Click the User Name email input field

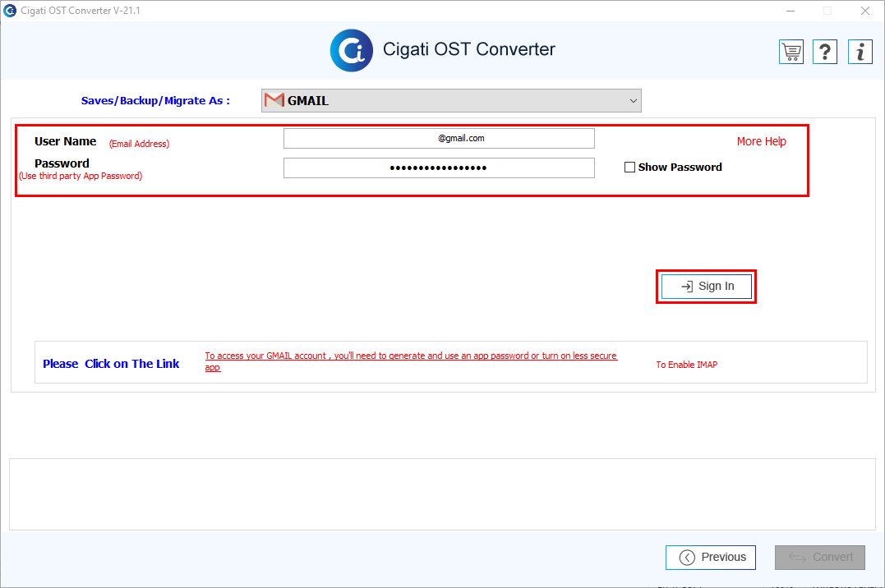point(439,138)
